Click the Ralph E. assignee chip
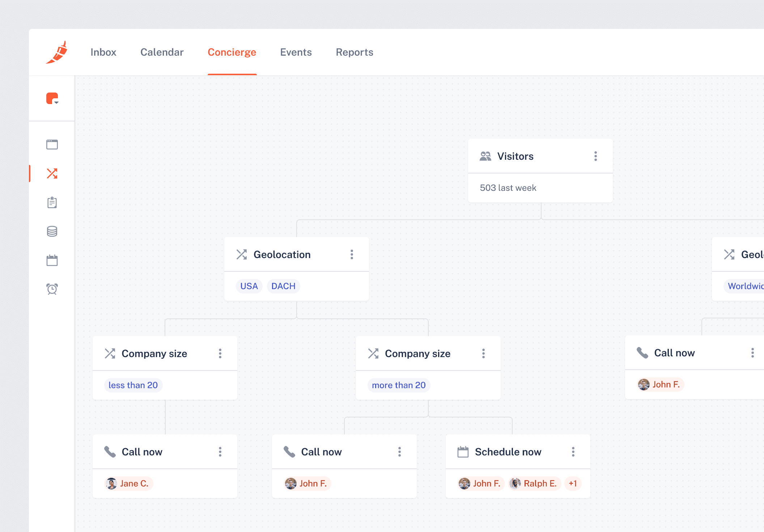This screenshot has width=764, height=532. tap(535, 484)
